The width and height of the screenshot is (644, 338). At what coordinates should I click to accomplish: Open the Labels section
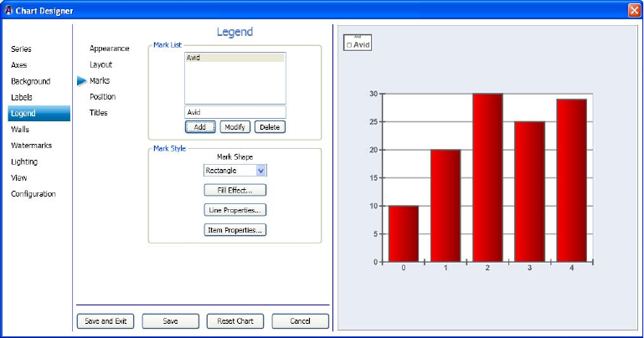point(22,97)
